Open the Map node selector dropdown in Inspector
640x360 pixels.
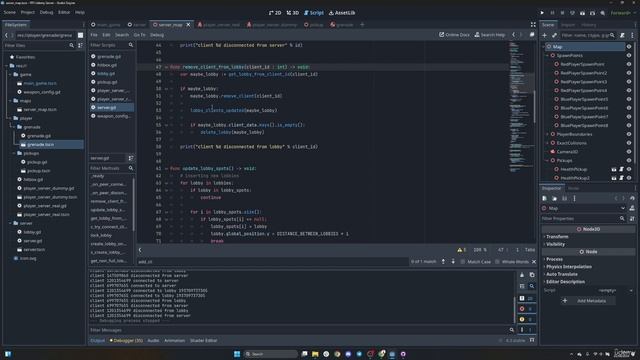tap(623, 208)
